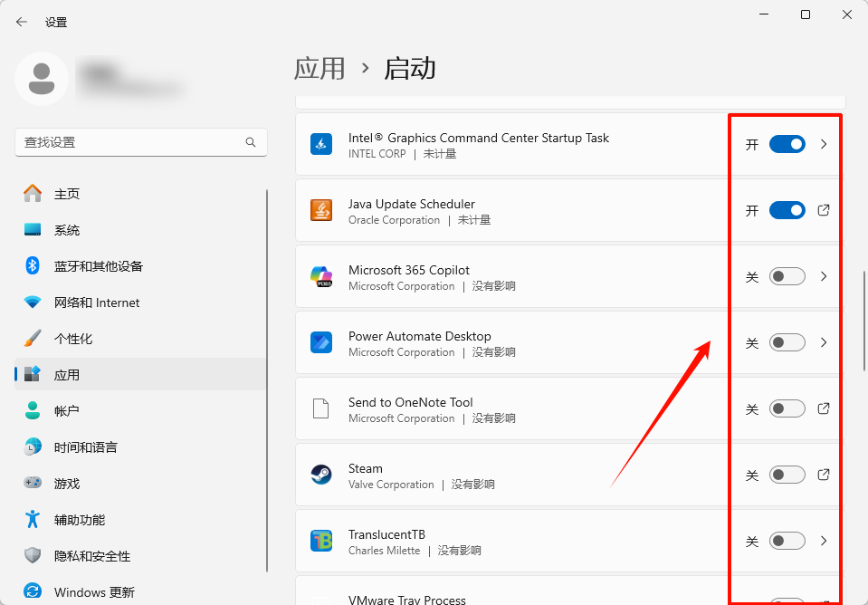Click the user profile avatar

(42, 79)
